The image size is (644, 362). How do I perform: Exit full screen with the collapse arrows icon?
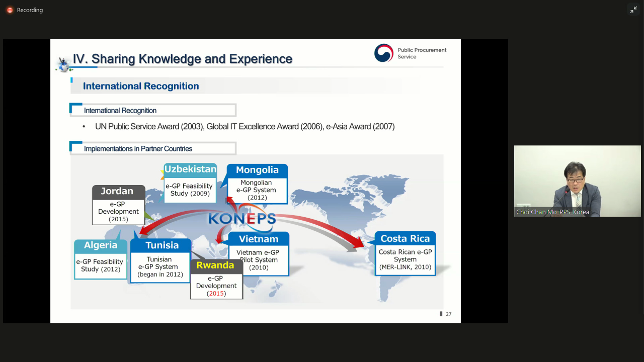tap(633, 10)
